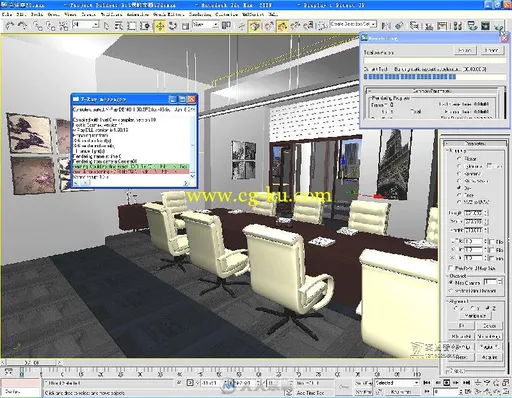The width and height of the screenshot is (512, 398).
Task: Click the Key Filters button
Action: coord(401,392)
